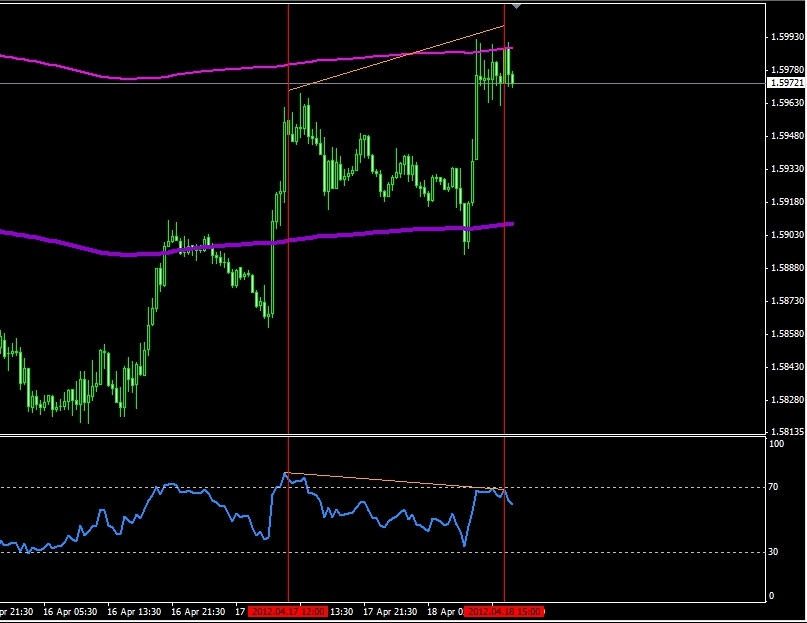Click the 16 Apr 05:30 axis label
Image resolution: width=807 pixels, height=623 pixels.
coord(75,608)
